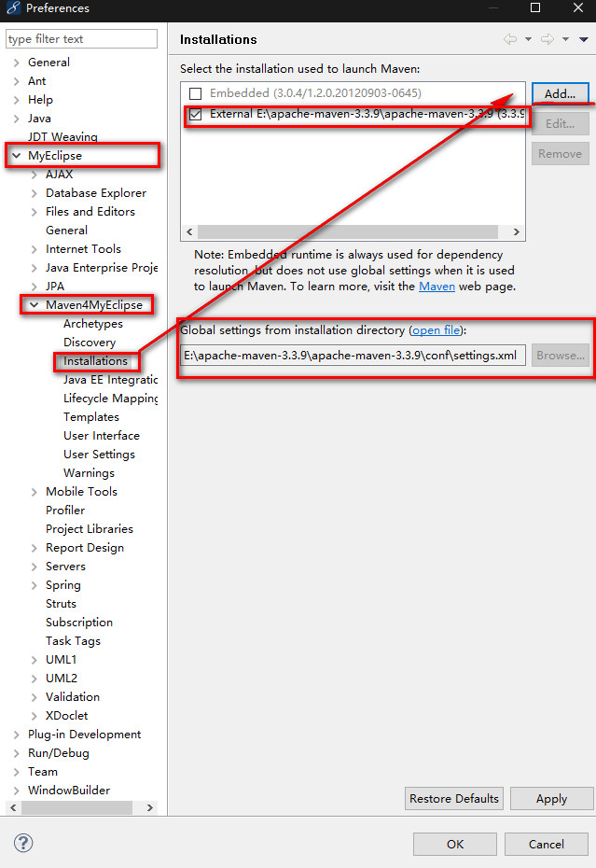This screenshot has height=868, width=596.
Task: Select the Archetypes tree item
Action: [x=93, y=324]
